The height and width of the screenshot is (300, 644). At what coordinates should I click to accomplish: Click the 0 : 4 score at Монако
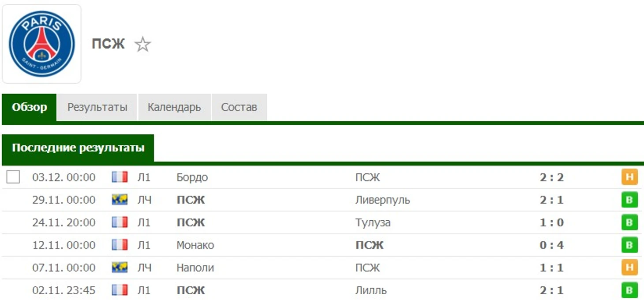552,245
